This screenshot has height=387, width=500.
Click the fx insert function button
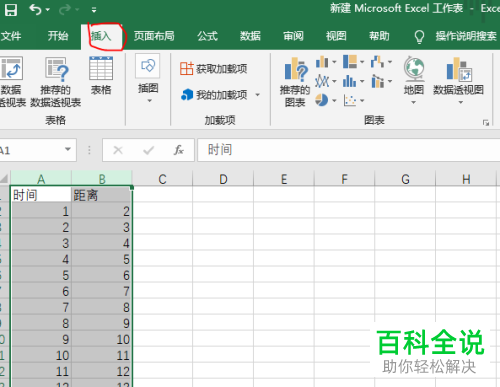[x=179, y=150]
